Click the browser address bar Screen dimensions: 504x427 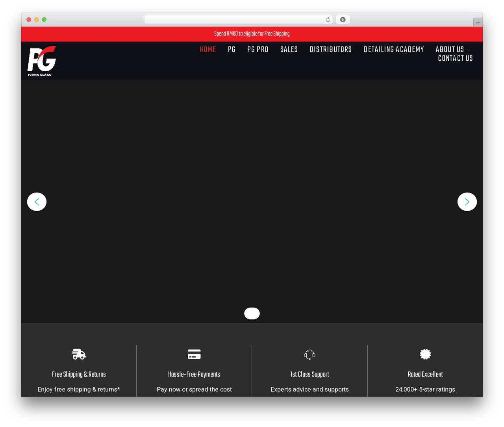pyautogui.click(x=238, y=20)
